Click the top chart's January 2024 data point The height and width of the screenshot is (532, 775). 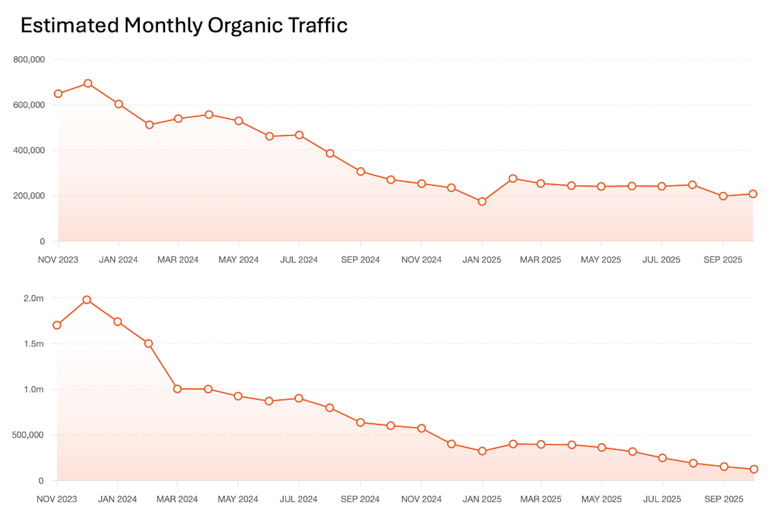click(119, 104)
